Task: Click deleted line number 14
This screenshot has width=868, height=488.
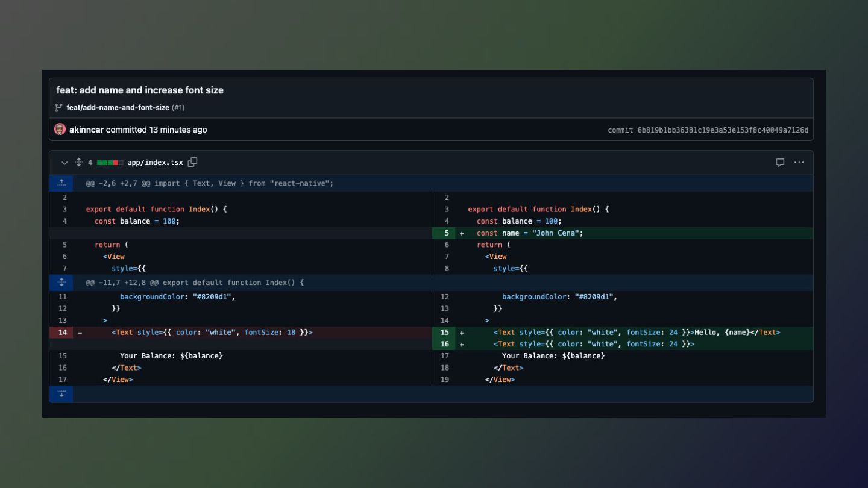Action: (x=63, y=333)
